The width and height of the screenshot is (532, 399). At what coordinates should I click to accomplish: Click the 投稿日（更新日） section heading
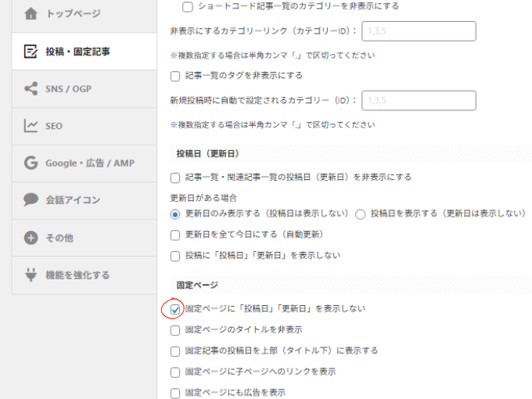[x=207, y=153]
